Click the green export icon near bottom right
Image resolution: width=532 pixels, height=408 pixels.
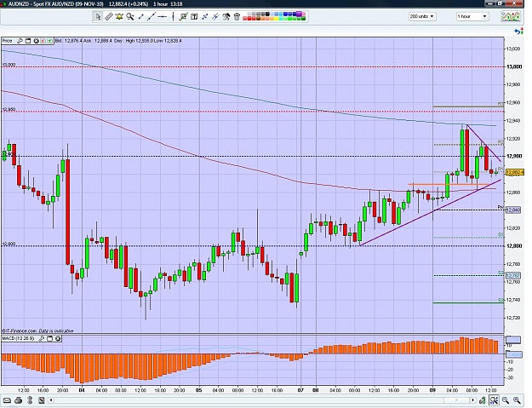(x=483, y=400)
